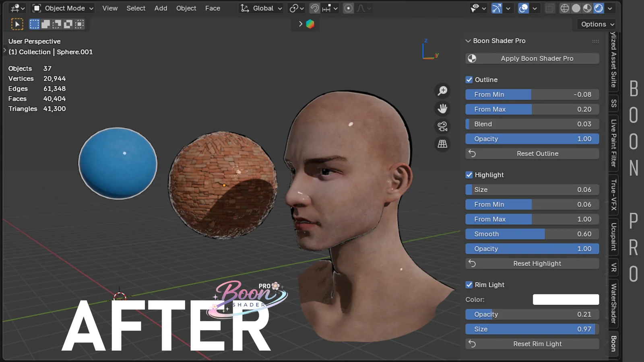Open the Select menu

tap(136, 8)
